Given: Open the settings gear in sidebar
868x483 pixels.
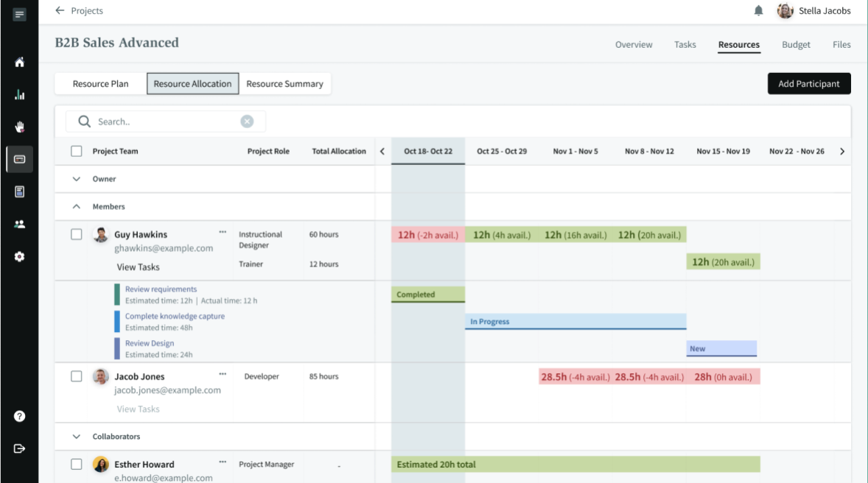Looking at the screenshot, I should (x=20, y=256).
